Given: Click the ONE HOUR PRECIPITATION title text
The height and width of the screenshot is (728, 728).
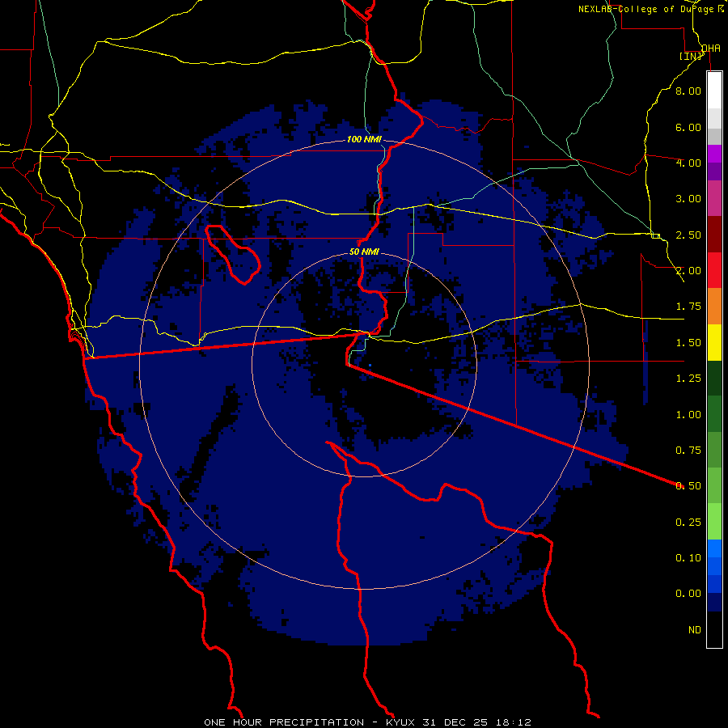Looking at the screenshot, I should point(284,722).
